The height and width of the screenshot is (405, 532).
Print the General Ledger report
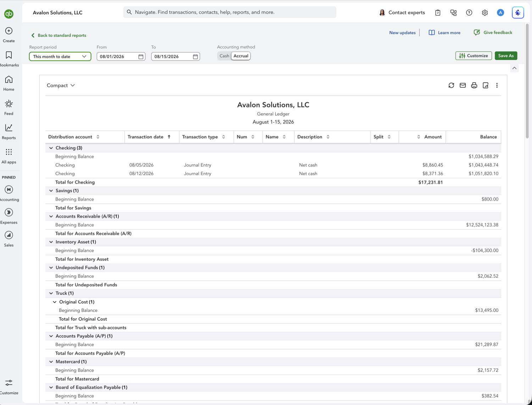tap(474, 85)
